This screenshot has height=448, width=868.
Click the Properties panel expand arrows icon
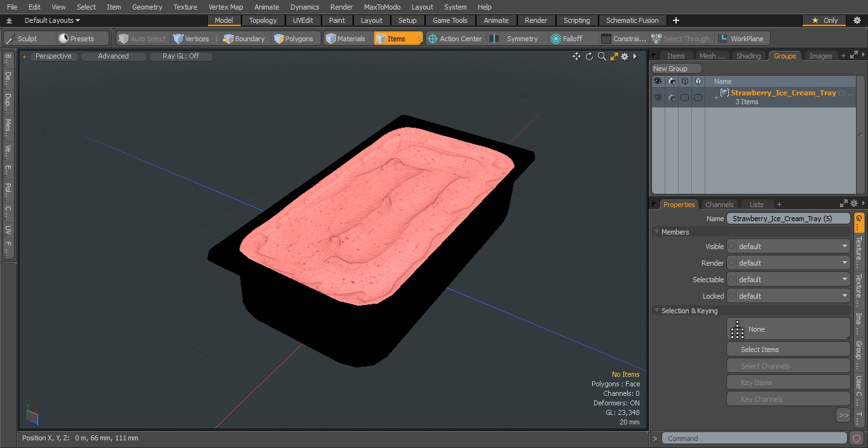point(844,204)
